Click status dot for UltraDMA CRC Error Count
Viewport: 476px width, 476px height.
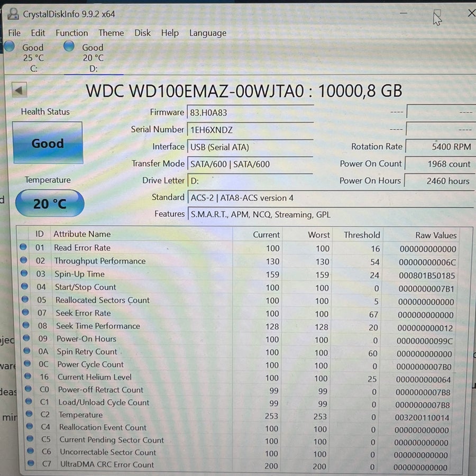[31, 463]
